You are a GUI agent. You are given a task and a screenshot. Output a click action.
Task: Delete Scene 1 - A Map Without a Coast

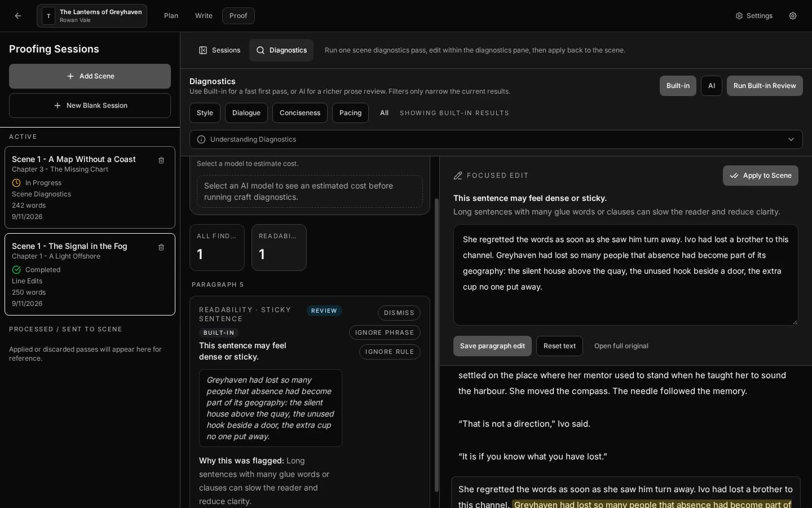(x=161, y=160)
